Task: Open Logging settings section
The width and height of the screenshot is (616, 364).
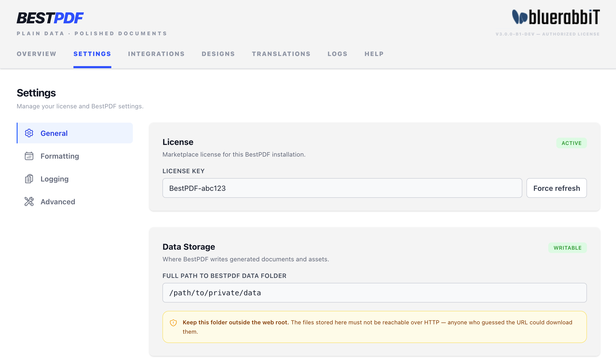Action: point(75,179)
